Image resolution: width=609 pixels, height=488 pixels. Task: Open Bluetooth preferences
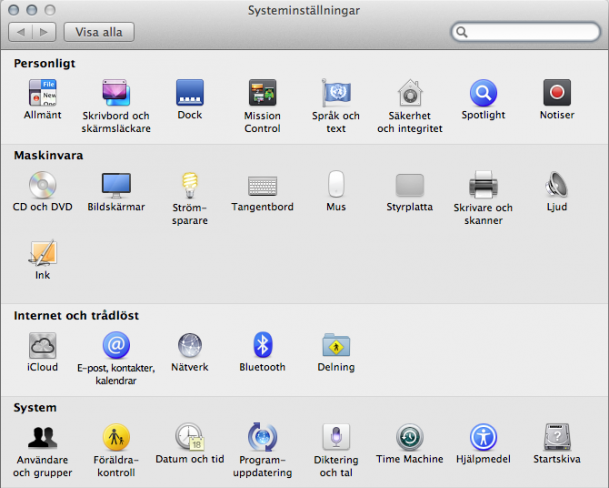(263, 345)
